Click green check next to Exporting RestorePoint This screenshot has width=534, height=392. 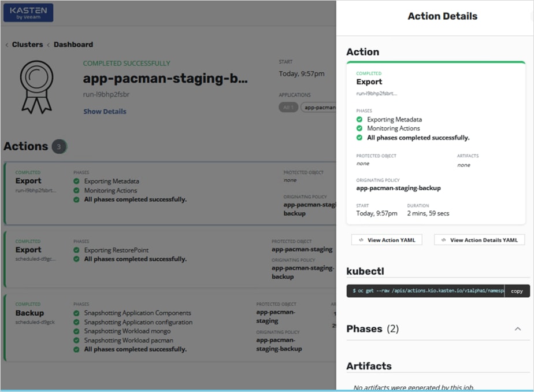coord(77,250)
